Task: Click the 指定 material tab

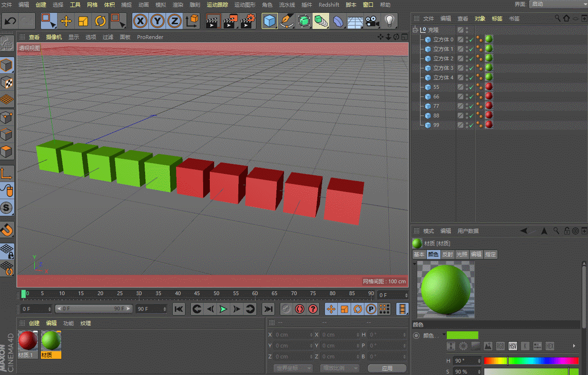Action: 490,254
